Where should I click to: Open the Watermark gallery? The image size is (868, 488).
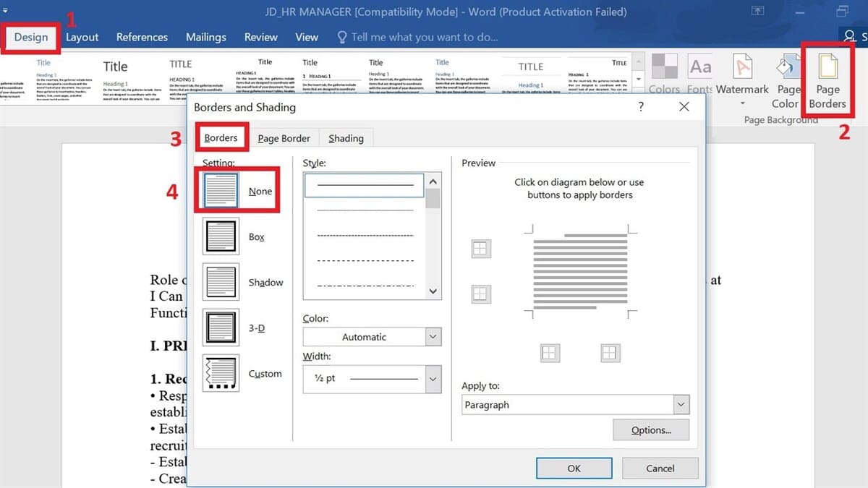[x=742, y=81]
